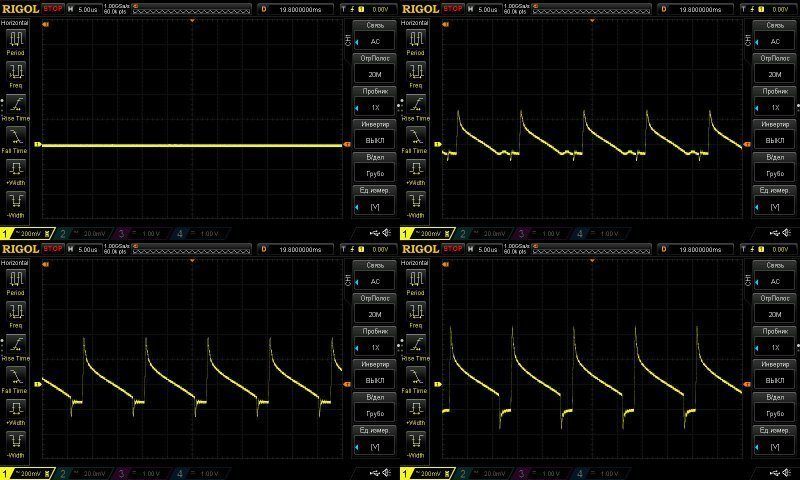The height and width of the screenshot is (480, 800).
Task: Toggle Инвертир ВЫКЛ in bottom-left scope screen
Action: [375, 374]
